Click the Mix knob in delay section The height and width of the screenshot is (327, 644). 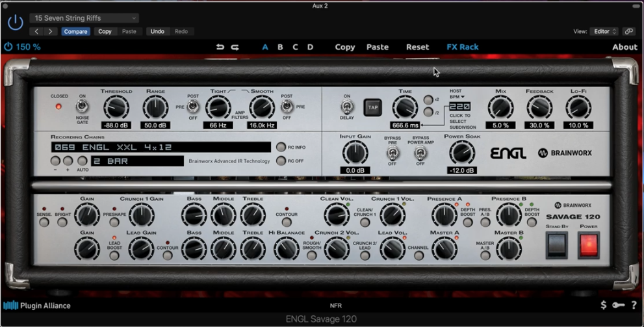[500, 108]
